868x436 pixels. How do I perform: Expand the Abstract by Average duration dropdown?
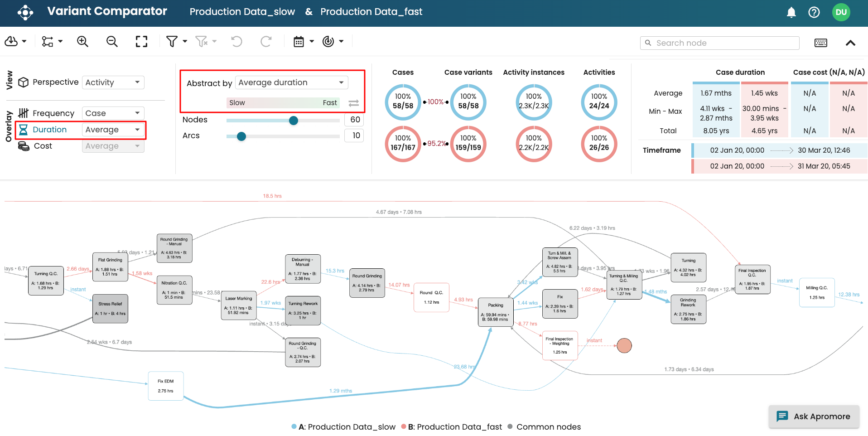click(291, 82)
